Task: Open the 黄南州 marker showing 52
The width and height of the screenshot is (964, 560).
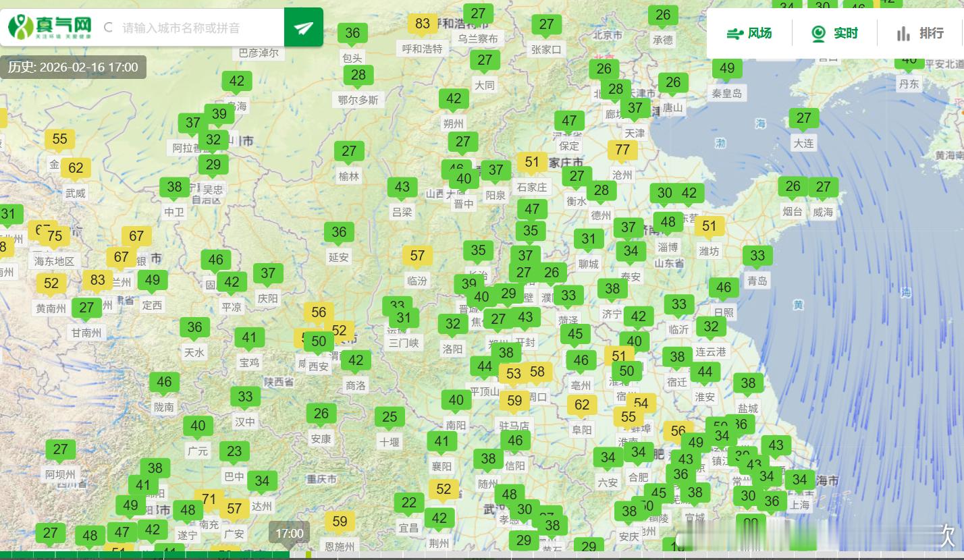Action: tap(51, 285)
